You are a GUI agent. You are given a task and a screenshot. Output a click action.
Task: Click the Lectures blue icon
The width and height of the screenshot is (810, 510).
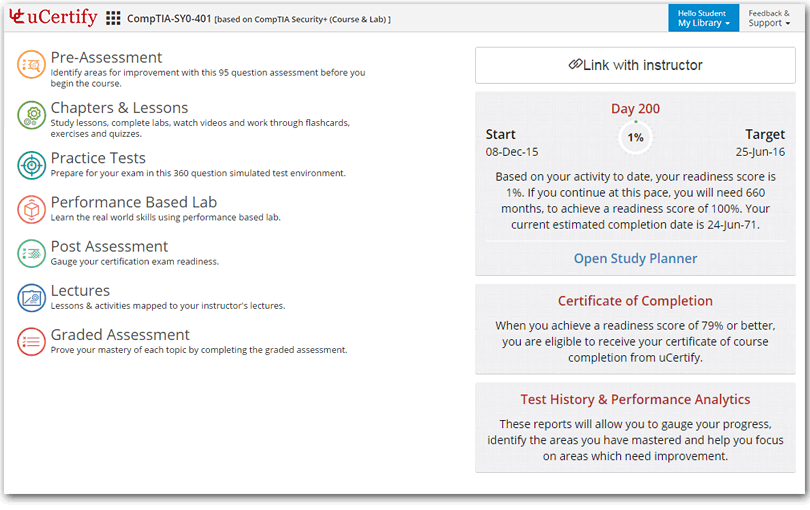pyautogui.click(x=32, y=298)
